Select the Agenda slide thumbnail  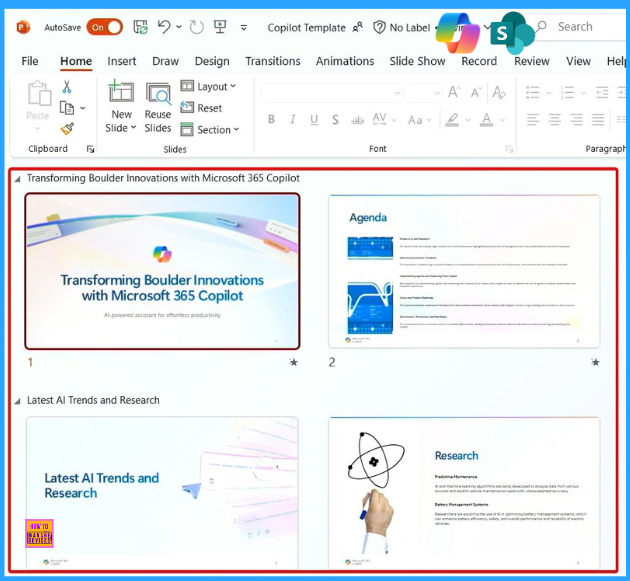(464, 271)
